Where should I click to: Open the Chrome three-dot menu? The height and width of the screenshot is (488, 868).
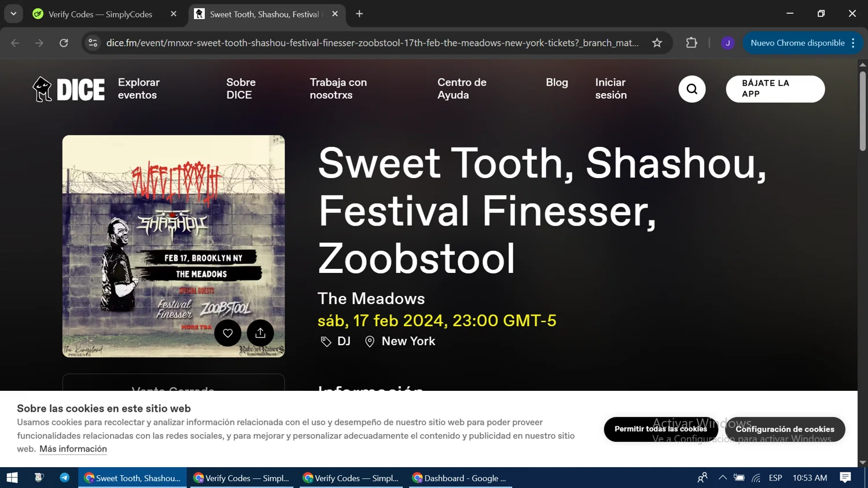coord(853,43)
